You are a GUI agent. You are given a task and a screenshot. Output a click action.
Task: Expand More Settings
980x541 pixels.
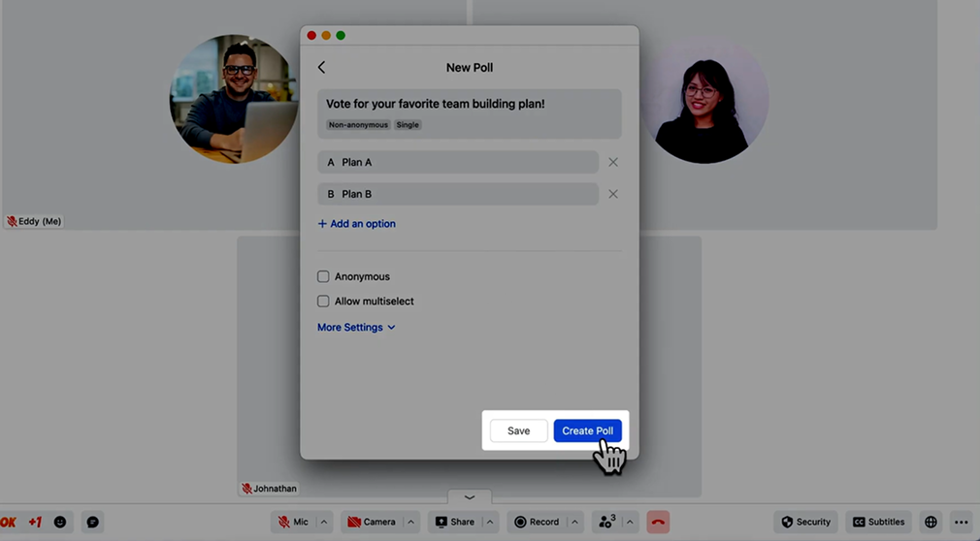(x=356, y=328)
